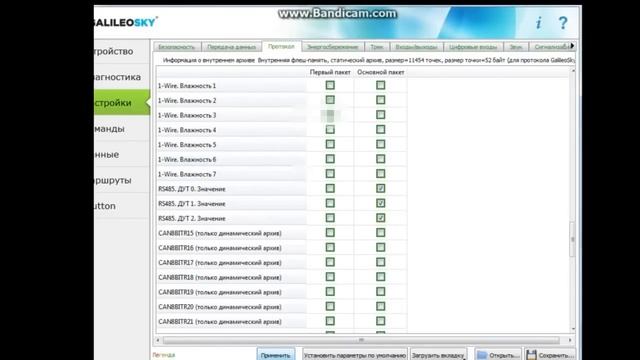Click Установить параметры по умолчанию button
Screen dimensions: 640x360
pyautogui.click(x=355, y=355)
